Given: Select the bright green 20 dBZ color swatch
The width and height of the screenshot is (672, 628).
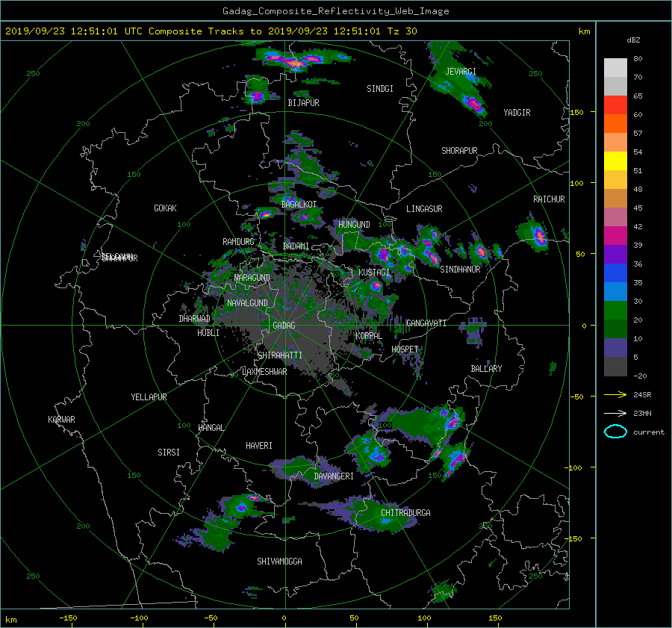Looking at the screenshot, I should tap(615, 310).
